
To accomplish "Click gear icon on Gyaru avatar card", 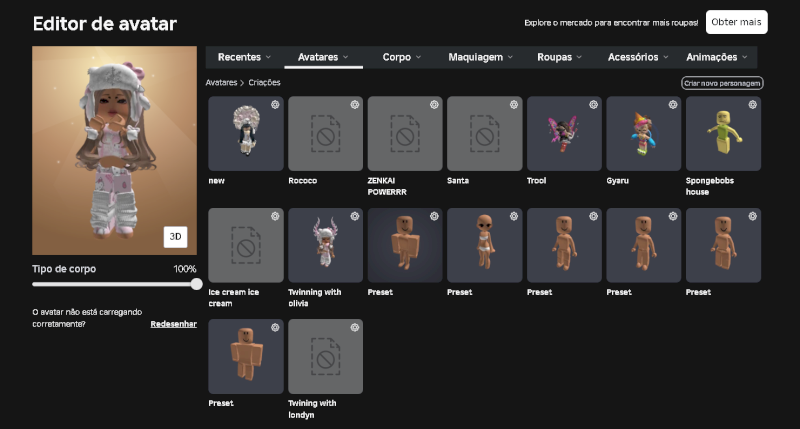I will 673,105.
